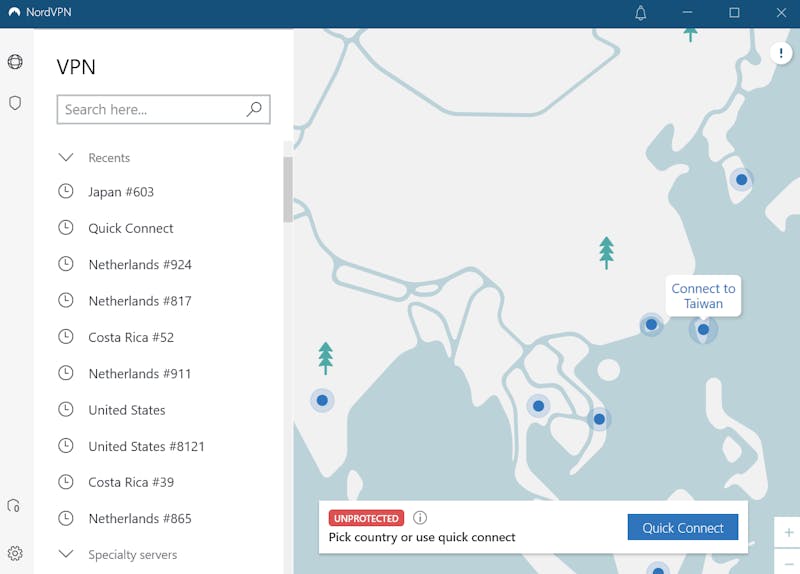Open the shield Threat Protection sidebar icon
The image size is (800, 574).
tap(15, 103)
